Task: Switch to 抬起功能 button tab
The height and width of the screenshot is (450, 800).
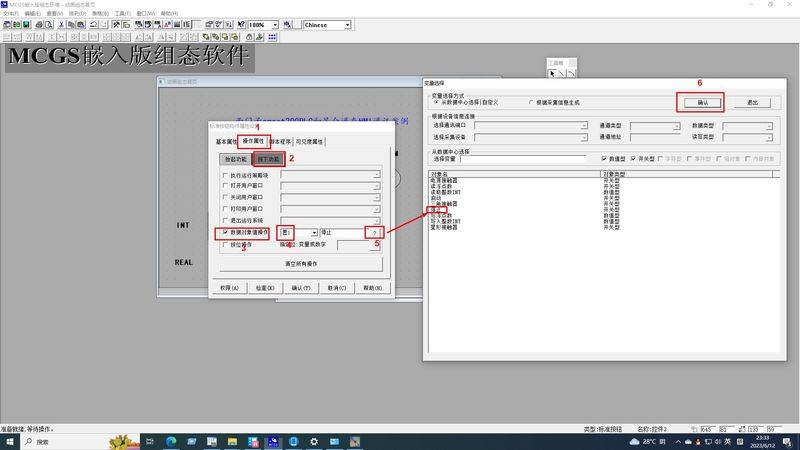Action: coord(236,159)
